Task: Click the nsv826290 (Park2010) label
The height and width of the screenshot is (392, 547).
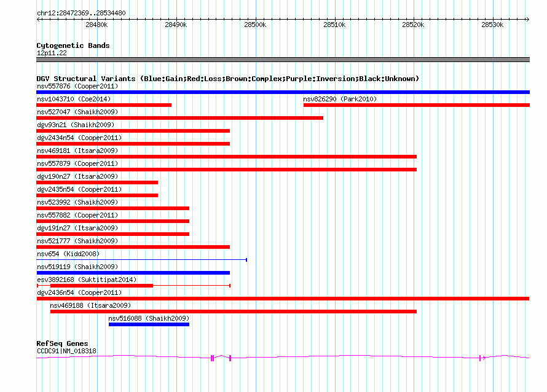Action: click(340, 99)
